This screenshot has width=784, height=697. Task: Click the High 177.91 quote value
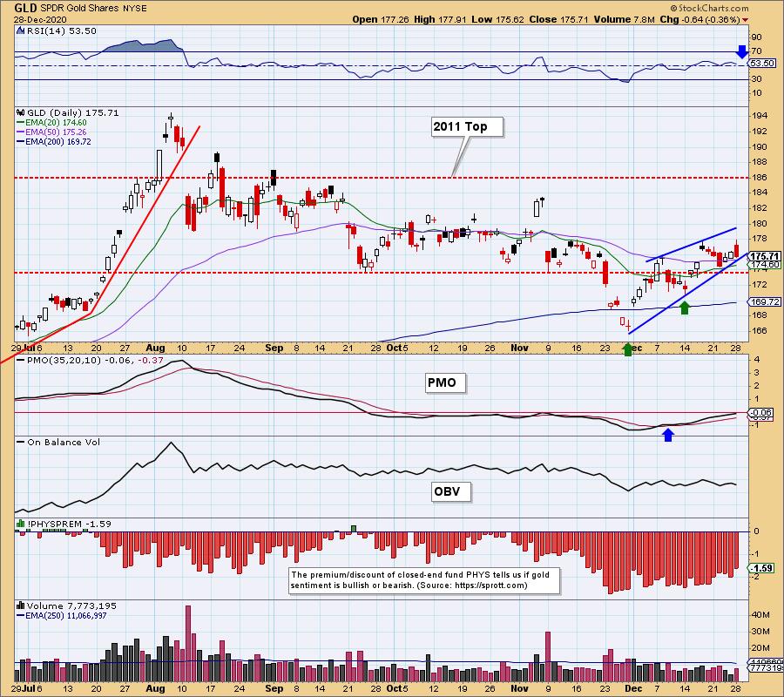click(x=440, y=19)
